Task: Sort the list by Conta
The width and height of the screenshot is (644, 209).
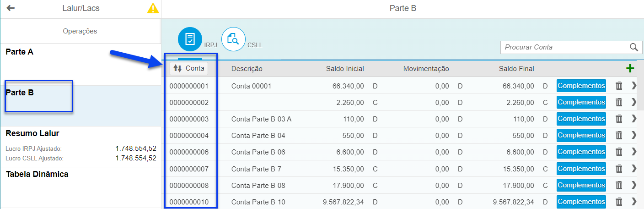Action: (x=189, y=68)
